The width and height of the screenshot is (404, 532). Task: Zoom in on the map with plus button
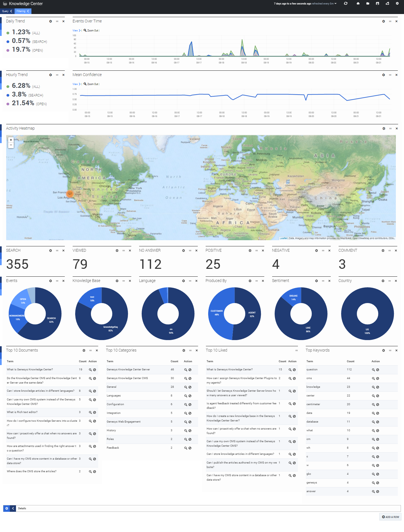pyautogui.click(x=11, y=140)
